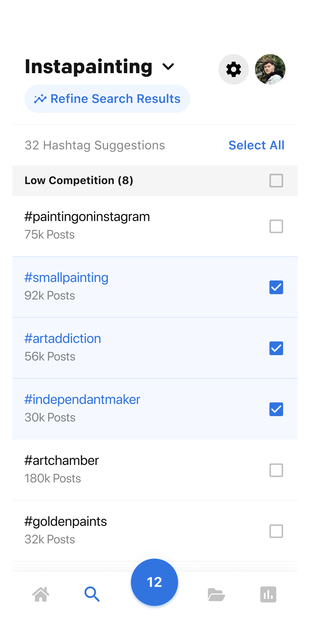Uncheck #independantmaker checkbox
The image size is (309, 644).
click(x=276, y=409)
